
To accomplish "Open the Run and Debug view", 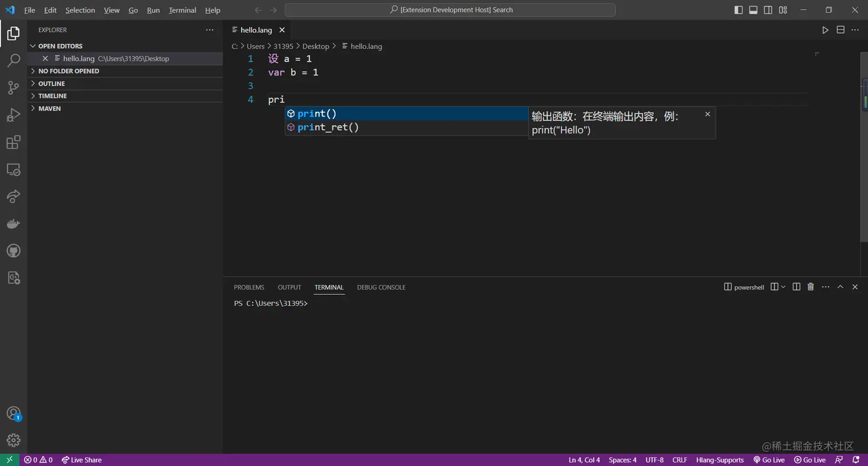I will click(x=13, y=115).
